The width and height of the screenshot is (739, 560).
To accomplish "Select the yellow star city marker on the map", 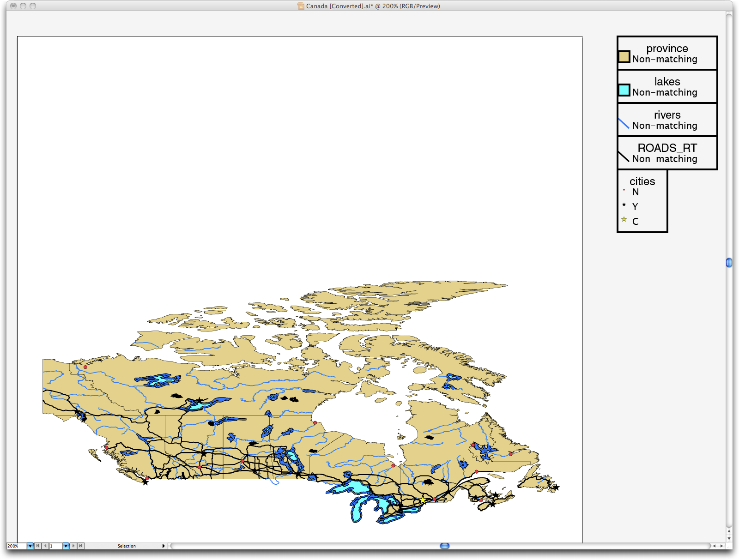I will click(x=423, y=500).
